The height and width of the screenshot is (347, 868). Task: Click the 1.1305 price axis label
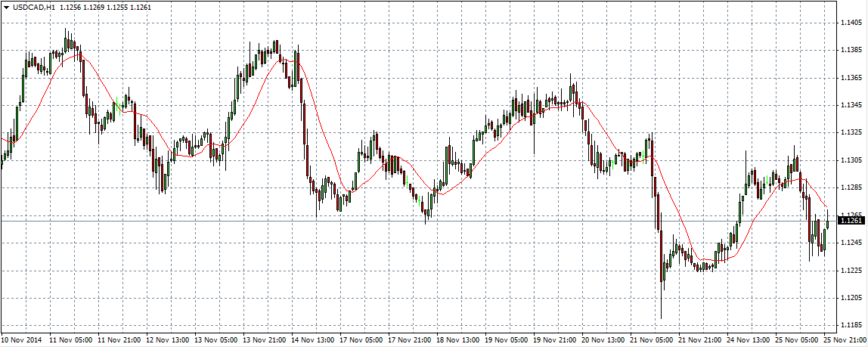[852, 160]
